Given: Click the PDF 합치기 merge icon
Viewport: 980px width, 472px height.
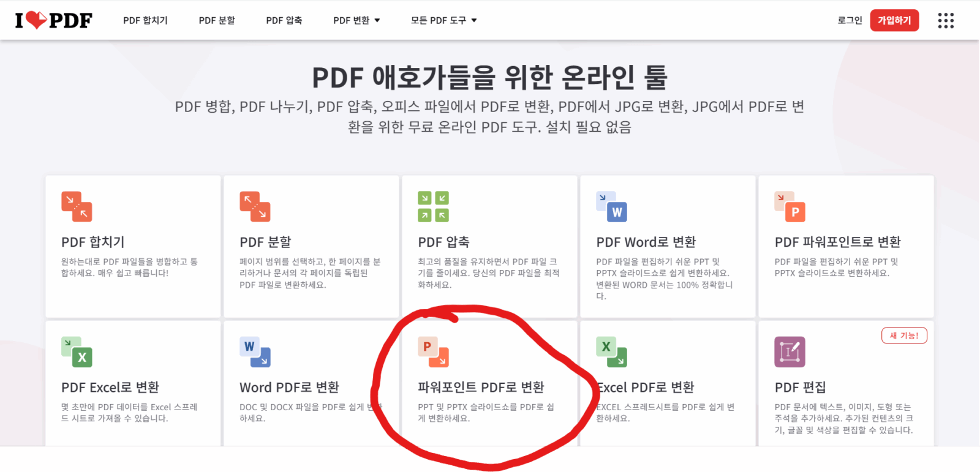Looking at the screenshot, I should point(77,206).
